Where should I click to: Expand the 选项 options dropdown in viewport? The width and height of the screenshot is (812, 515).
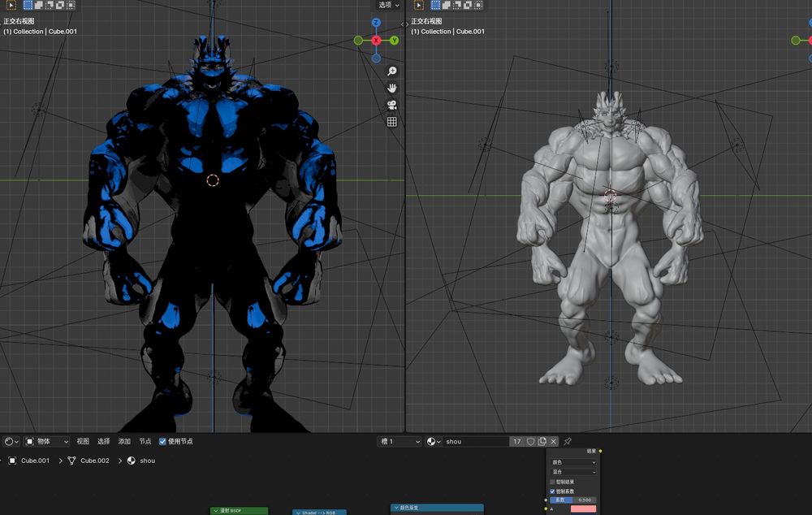(x=389, y=5)
